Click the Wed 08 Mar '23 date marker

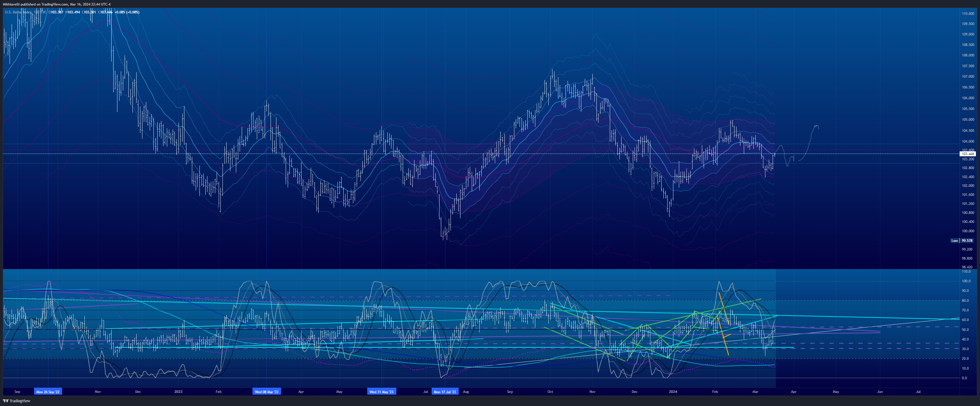(266, 391)
